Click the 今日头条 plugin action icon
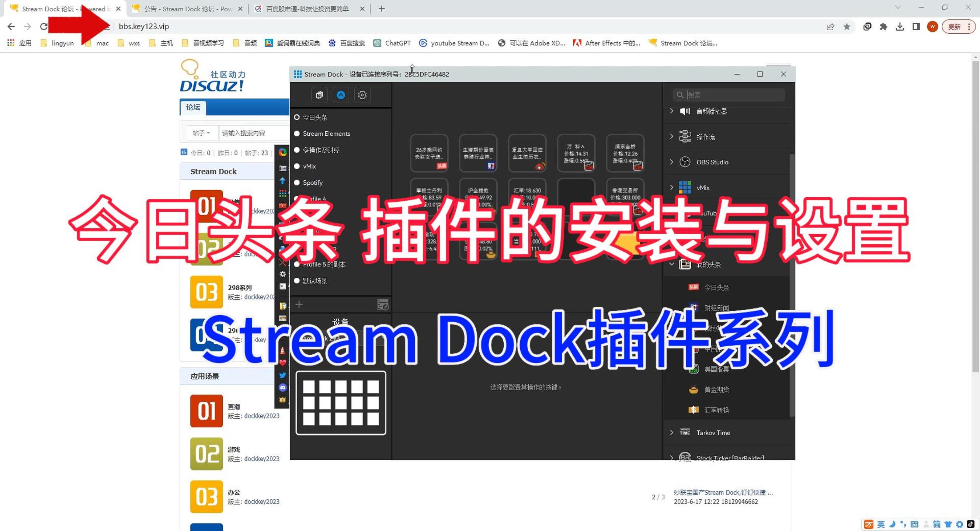Viewport: 980px width, 531px height. coord(693,287)
